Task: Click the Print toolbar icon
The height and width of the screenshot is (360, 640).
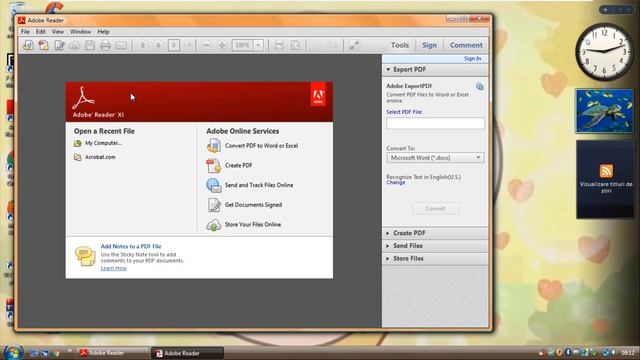Action: 105,45
